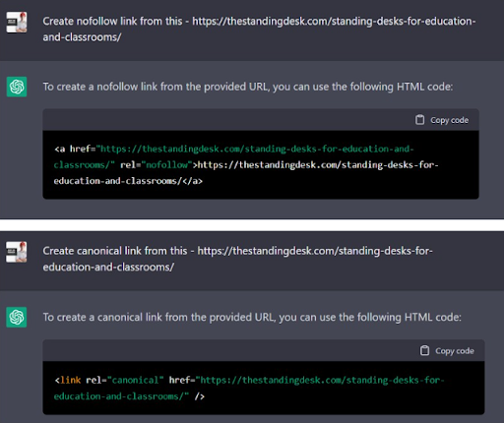Screen dimensions: 504x423
Task: Click "To create a nofollow link" response text
Action: 248,87
